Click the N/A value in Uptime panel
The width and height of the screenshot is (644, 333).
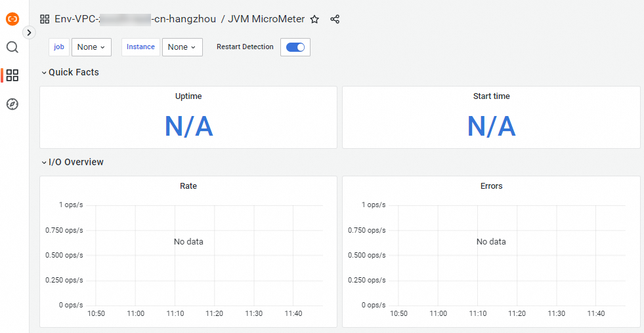click(188, 127)
